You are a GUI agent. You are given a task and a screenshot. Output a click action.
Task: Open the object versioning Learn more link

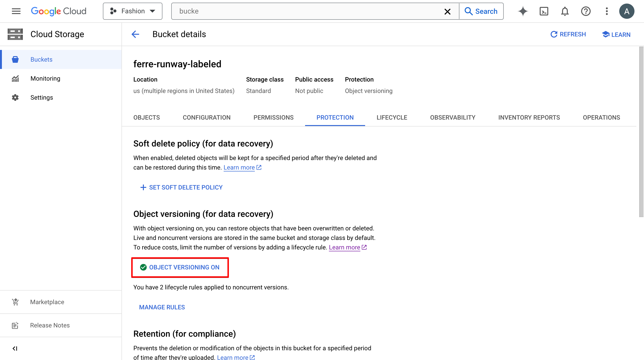344,247
